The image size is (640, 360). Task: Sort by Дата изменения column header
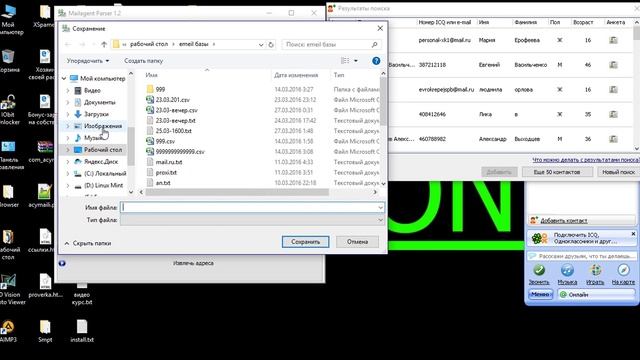pos(296,75)
